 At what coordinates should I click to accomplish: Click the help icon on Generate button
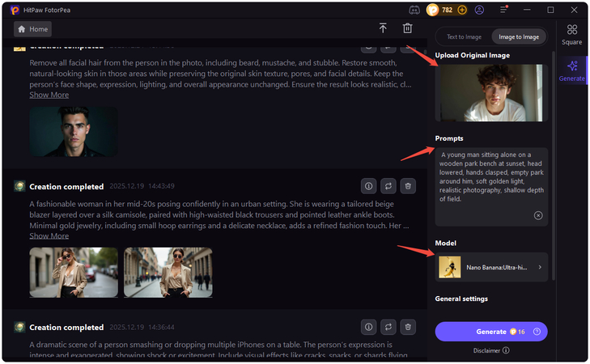pos(537,332)
